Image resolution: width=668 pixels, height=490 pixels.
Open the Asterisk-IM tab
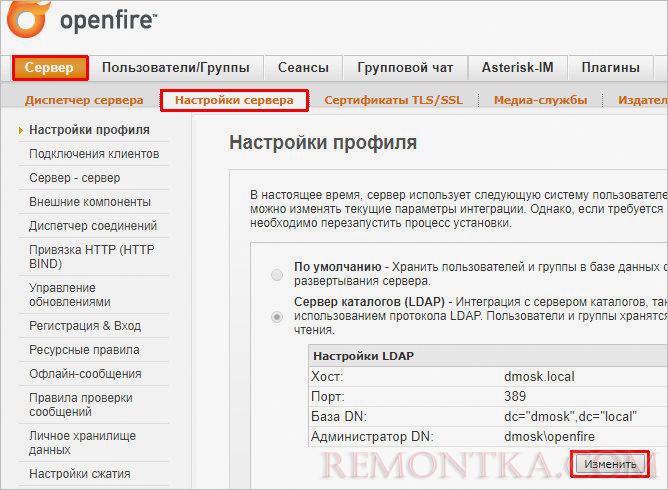click(518, 68)
